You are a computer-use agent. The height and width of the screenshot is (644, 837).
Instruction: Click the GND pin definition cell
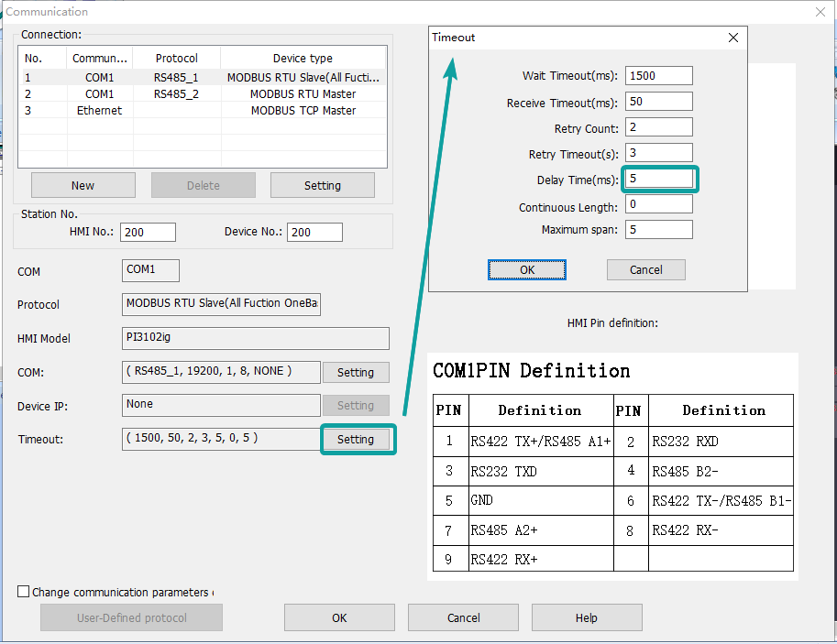point(541,500)
